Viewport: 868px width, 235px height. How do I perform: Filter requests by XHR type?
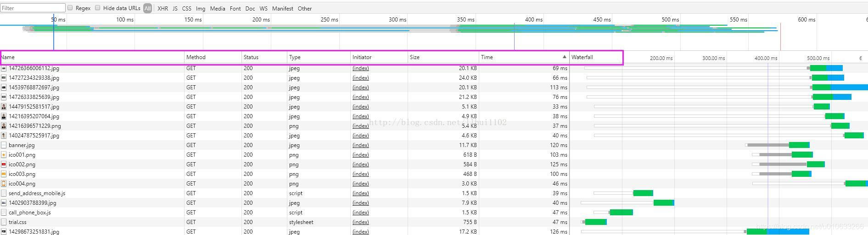pos(162,8)
